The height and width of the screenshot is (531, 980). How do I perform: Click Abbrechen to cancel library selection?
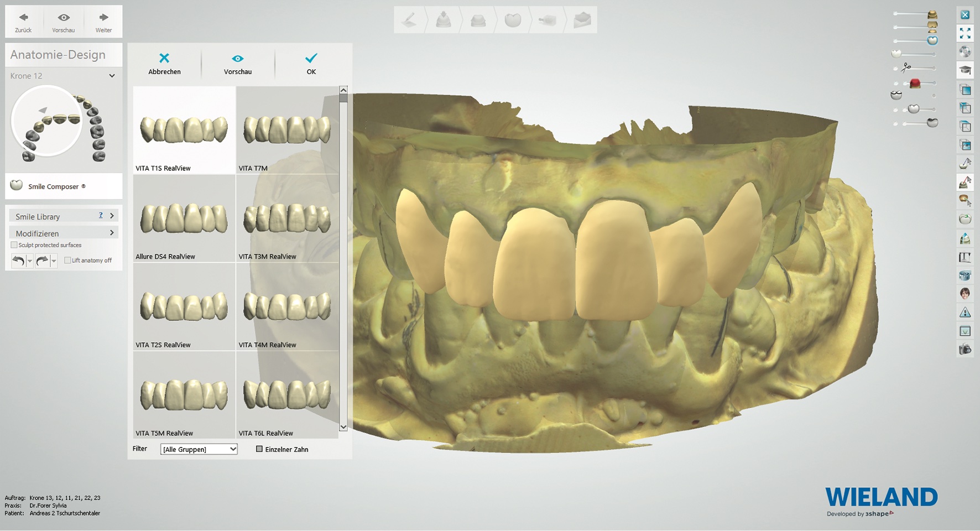[164, 64]
